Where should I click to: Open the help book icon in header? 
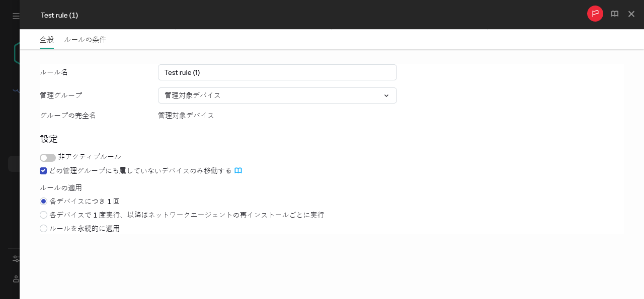[x=614, y=14]
